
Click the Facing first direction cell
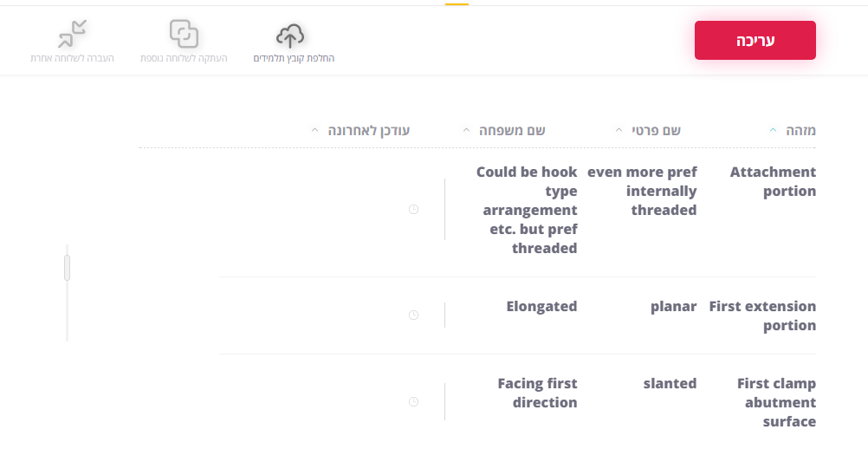coord(537,393)
